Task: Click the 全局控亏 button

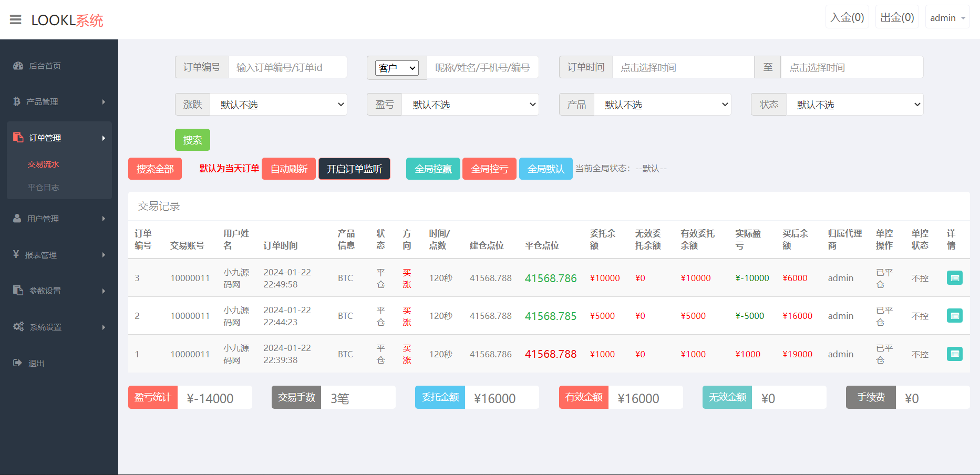Action: tap(489, 169)
